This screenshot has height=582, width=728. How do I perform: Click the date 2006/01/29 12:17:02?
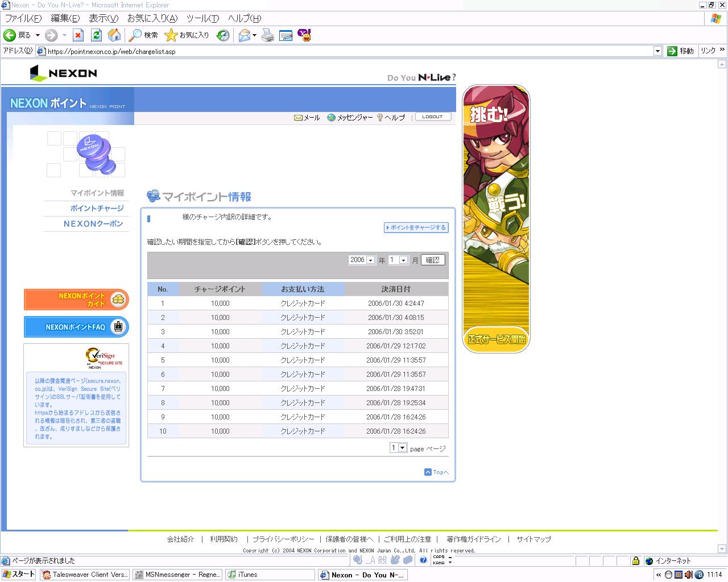[396, 346]
